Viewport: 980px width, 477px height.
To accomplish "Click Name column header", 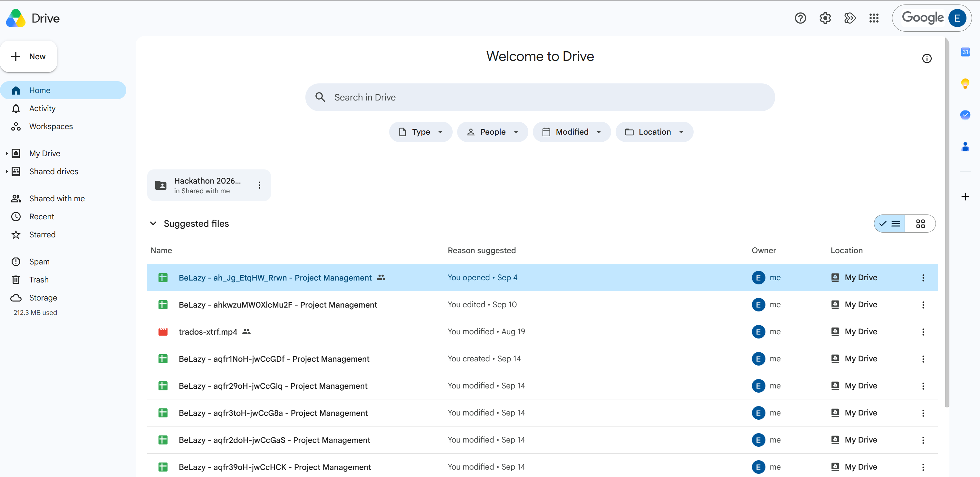I will pyautogui.click(x=161, y=250).
